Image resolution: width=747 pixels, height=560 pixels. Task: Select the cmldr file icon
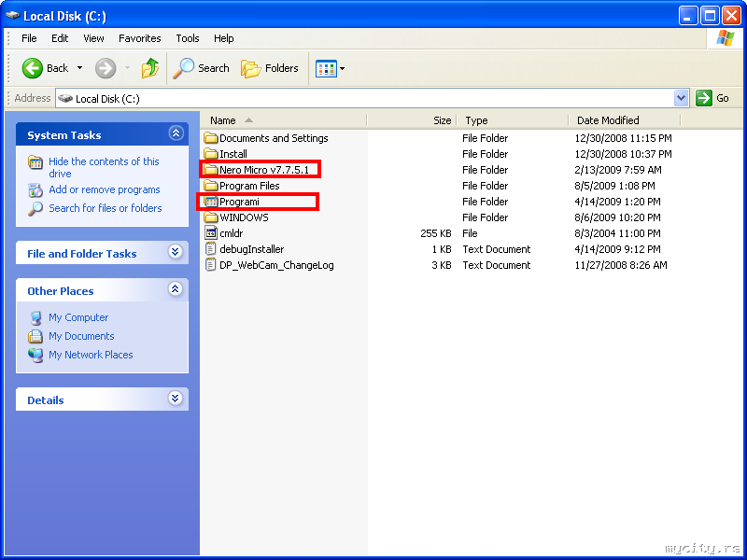click(211, 233)
